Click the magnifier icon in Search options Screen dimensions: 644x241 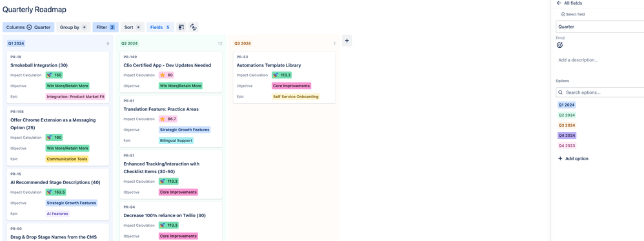tap(561, 92)
